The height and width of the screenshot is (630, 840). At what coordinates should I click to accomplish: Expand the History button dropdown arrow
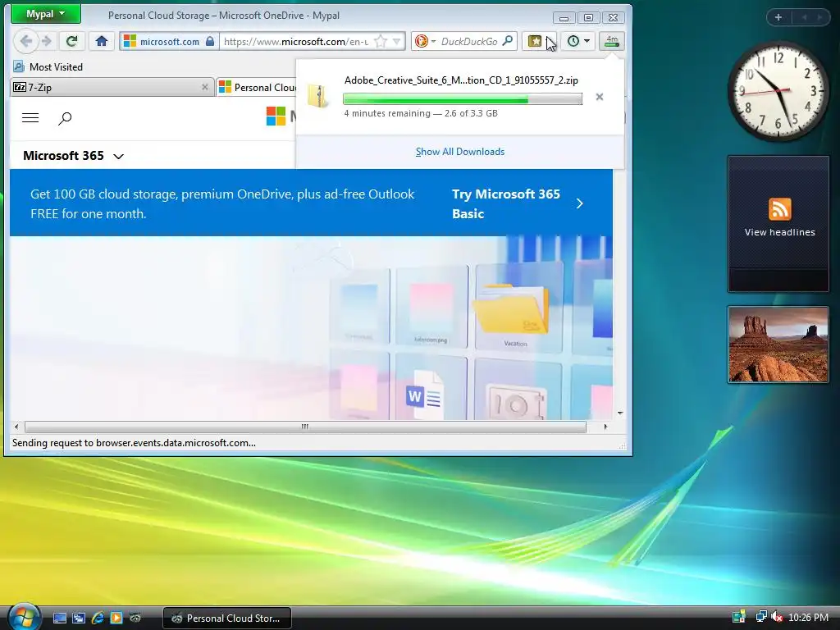coord(587,41)
